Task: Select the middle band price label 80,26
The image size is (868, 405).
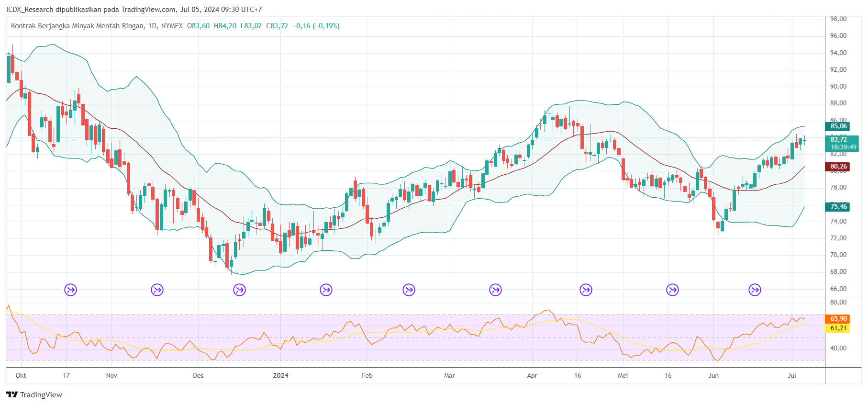Action: pyautogui.click(x=838, y=167)
